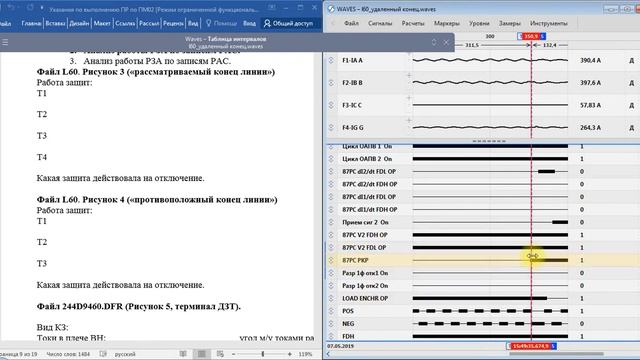Click the handle icon of FDH signal row
The image size is (640, 360).
(331, 336)
